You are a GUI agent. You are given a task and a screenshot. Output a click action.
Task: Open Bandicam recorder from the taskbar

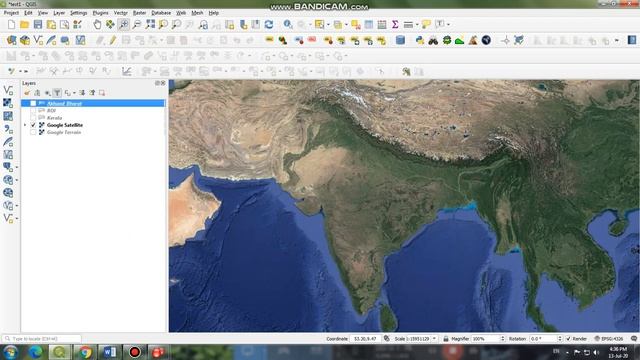(135, 352)
